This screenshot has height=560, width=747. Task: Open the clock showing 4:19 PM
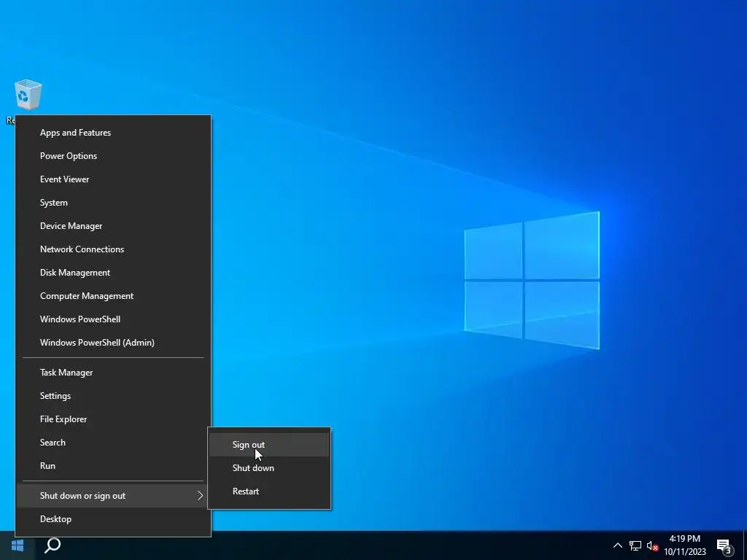(684, 545)
